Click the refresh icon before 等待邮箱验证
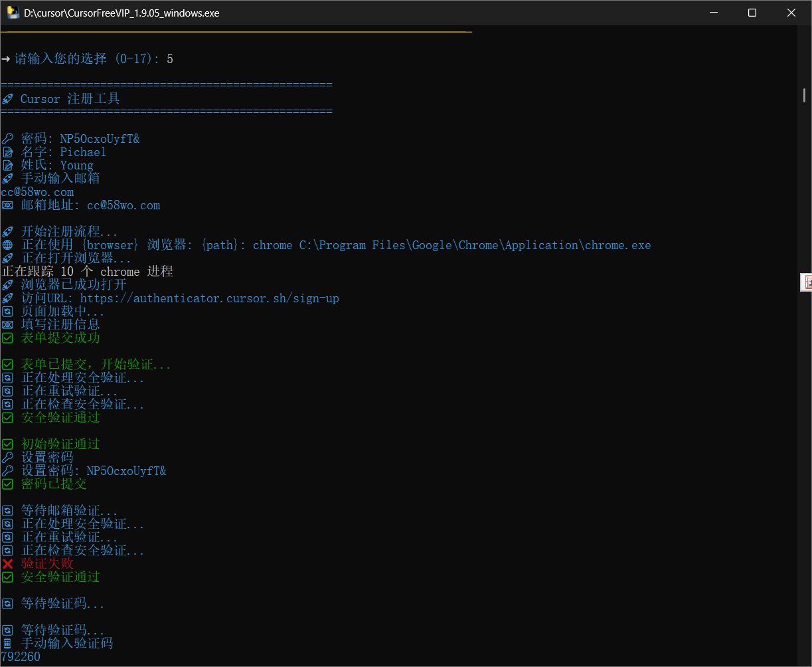The image size is (812, 667). 7,511
